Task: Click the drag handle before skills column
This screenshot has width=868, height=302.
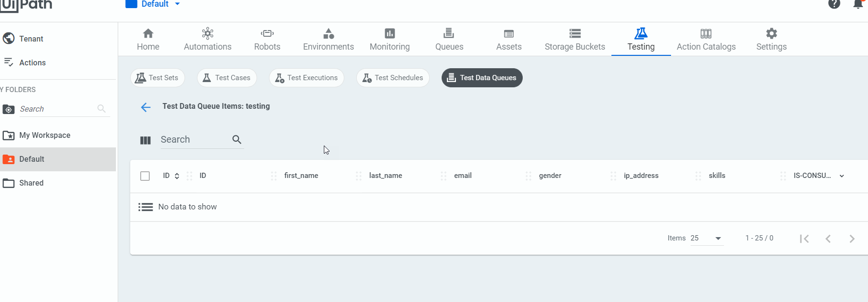Action: pyautogui.click(x=698, y=176)
